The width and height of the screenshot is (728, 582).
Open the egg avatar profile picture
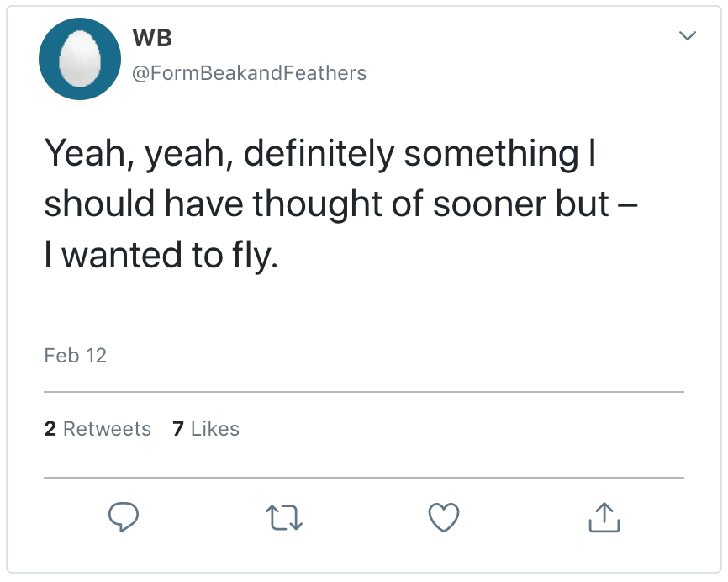82,59
